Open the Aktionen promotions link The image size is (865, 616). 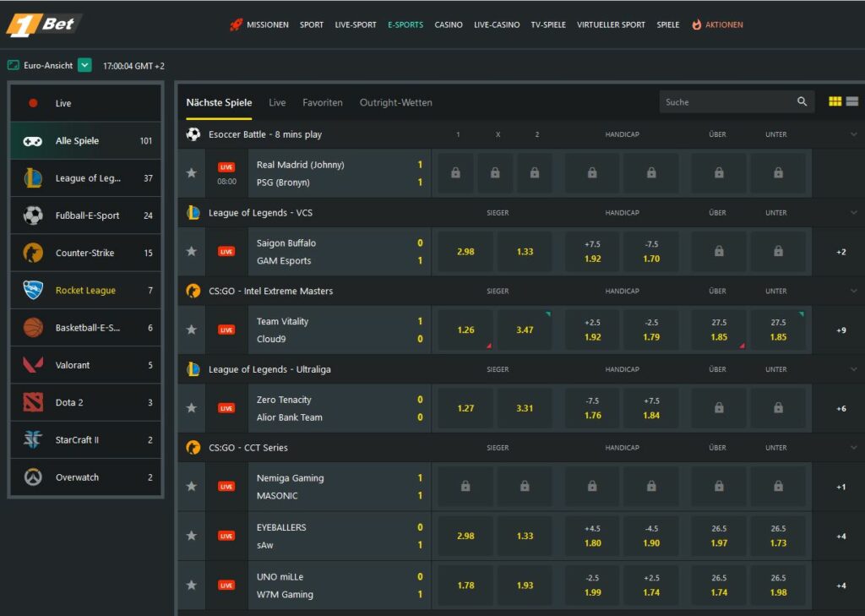click(717, 25)
